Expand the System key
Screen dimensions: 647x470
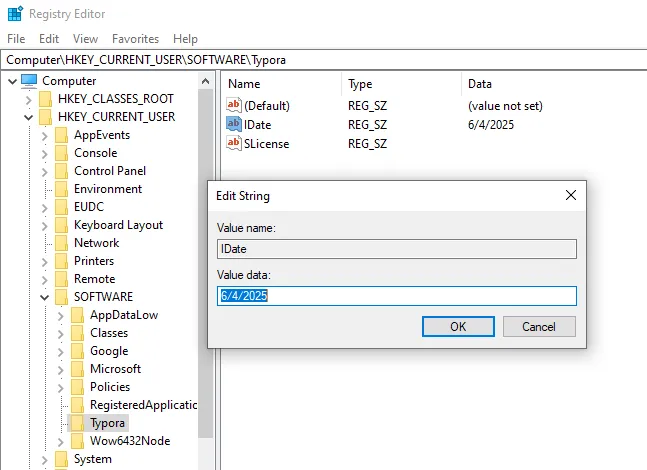point(45,459)
